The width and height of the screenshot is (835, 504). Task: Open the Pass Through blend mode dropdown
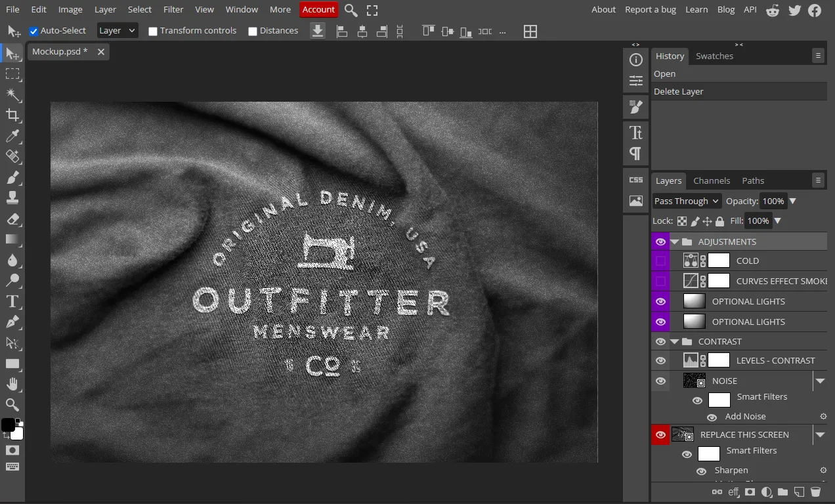[687, 201]
